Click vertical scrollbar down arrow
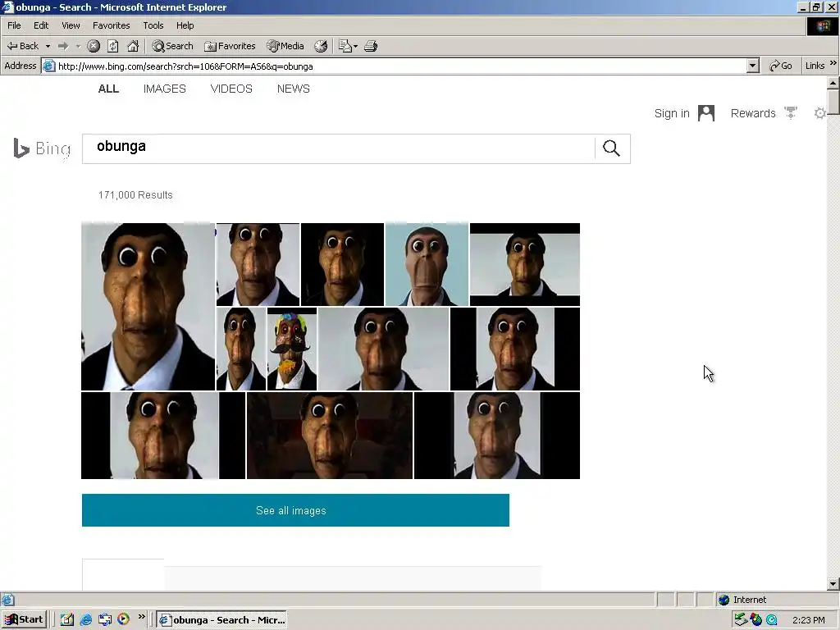This screenshot has height=630, width=840. (x=833, y=584)
